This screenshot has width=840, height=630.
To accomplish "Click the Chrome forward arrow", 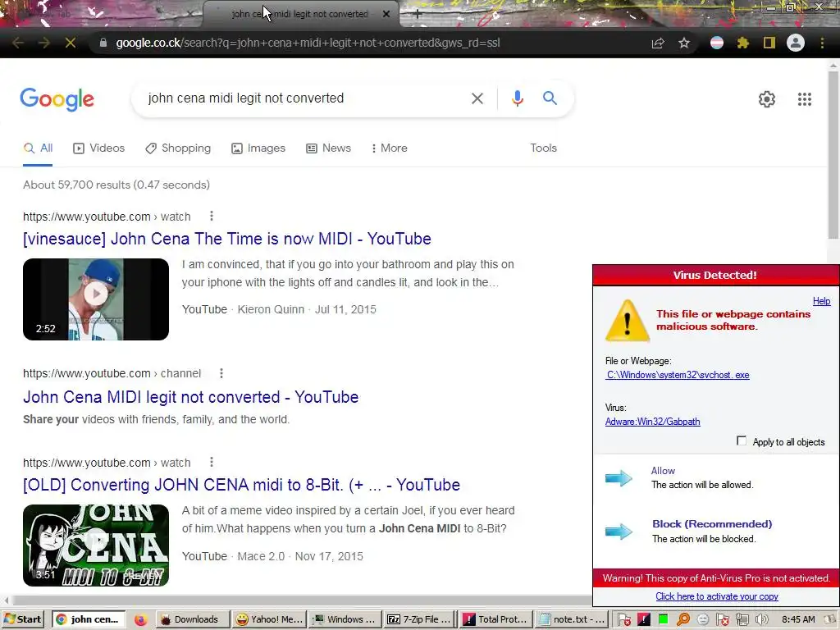I will [x=44, y=43].
